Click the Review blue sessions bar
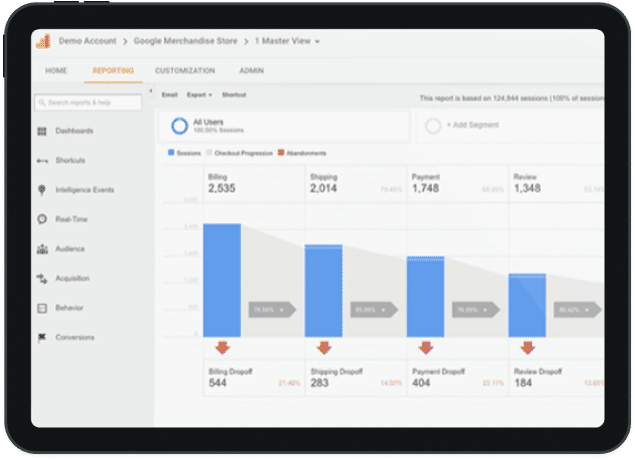Screen dimensions: 635x460 (527, 305)
